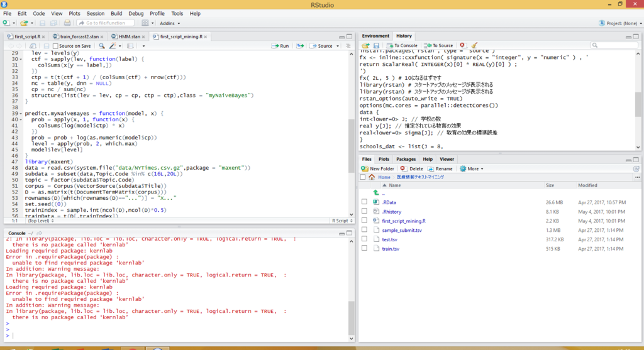The width and height of the screenshot is (644, 350).
Task: Click the Re-run previous region icon
Action: coord(300,46)
